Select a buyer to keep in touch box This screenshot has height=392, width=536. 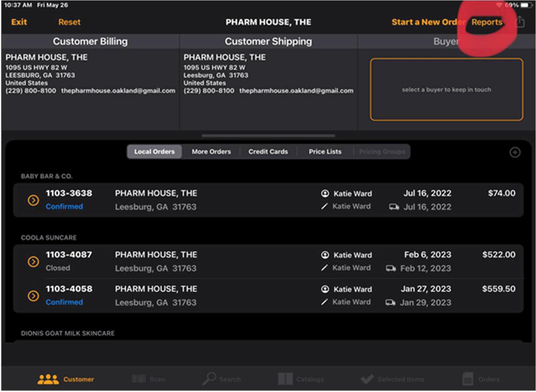click(446, 90)
